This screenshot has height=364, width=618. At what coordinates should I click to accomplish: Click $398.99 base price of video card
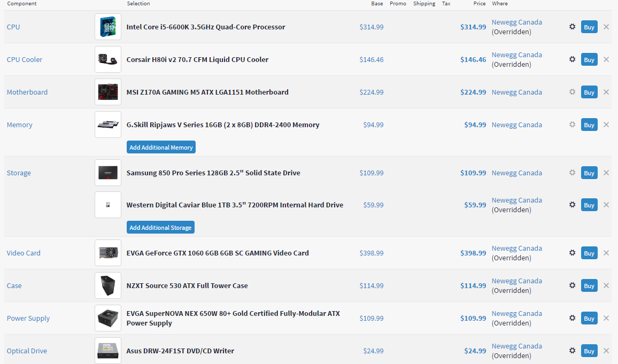[x=371, y=253]
